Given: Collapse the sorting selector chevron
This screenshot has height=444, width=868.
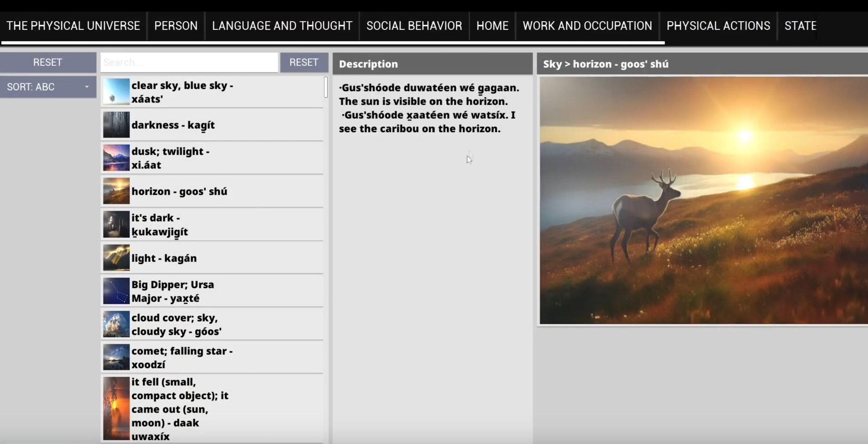Looking at the screenshot, I should coord(87,87).
